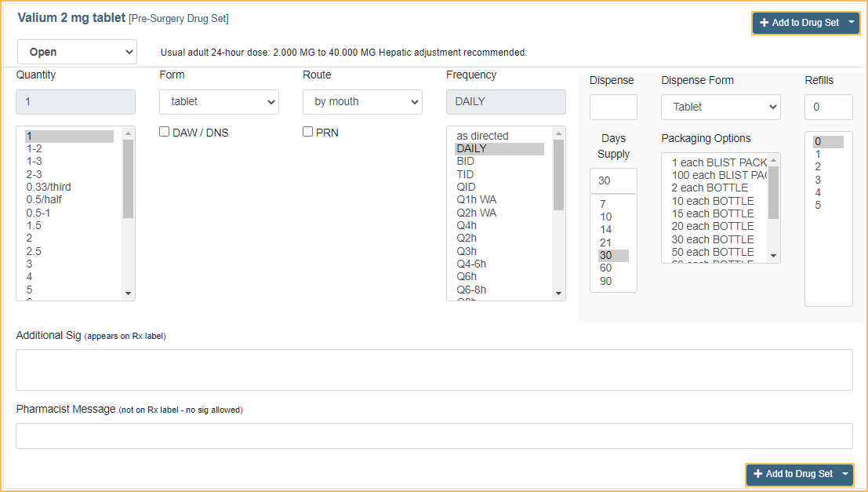
Task: Choose 30 each BOTTLE packaging option
Action: (713, 239)
